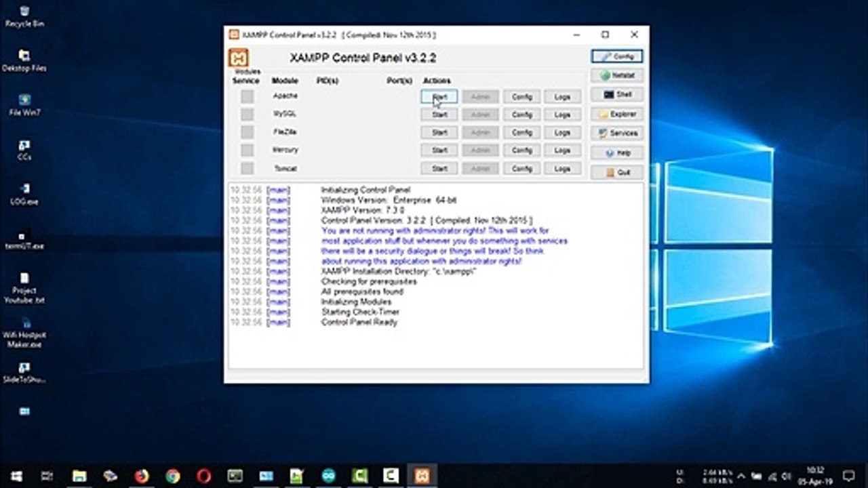Screen dimensions: 868x488
Task: Show hidden system tray icons
Action: [x=742, y=476]
